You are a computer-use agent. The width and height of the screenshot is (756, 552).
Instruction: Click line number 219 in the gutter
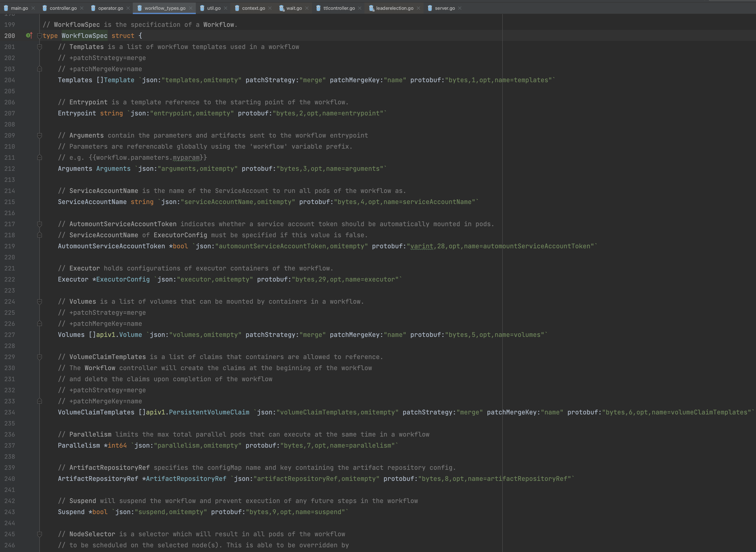pos(10,246)
